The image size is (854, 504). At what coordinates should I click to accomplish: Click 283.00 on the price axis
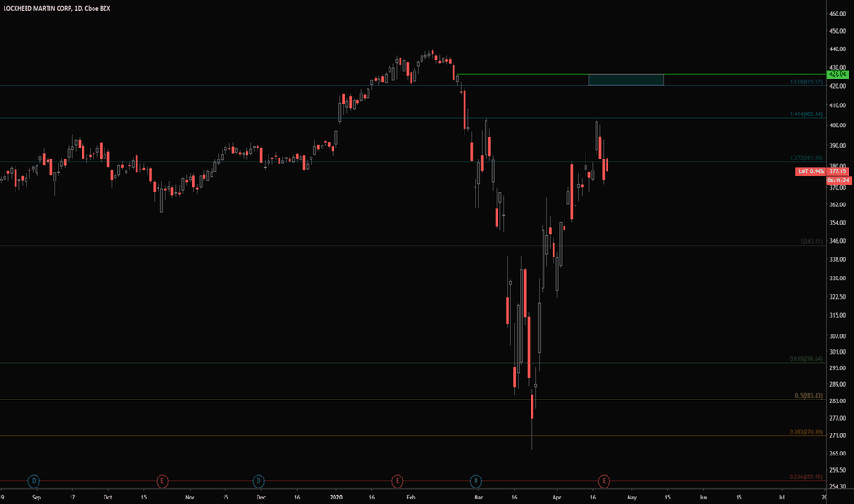point(838,401)
